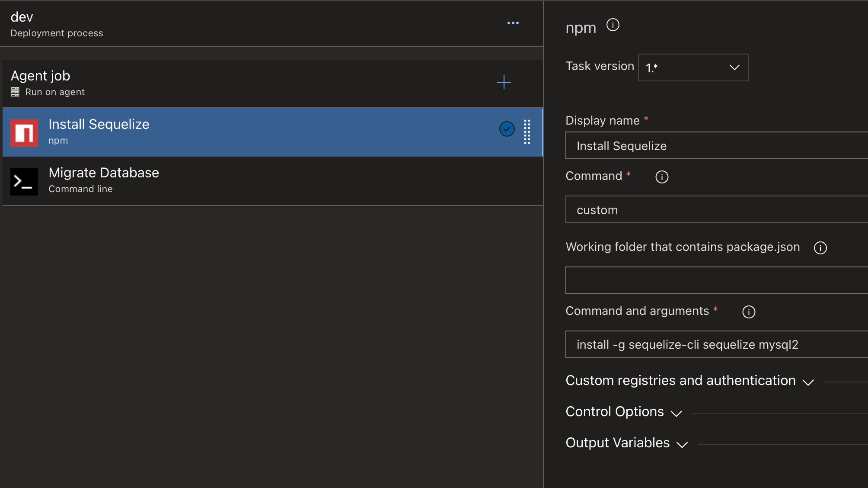Click the Run on agent icon

click(x=14, y=92)
